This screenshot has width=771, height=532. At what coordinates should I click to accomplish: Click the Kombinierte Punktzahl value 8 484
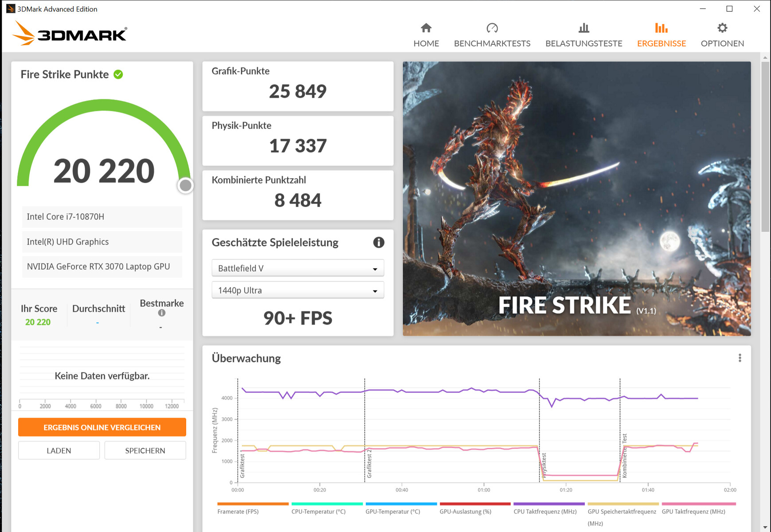point(297,200)
